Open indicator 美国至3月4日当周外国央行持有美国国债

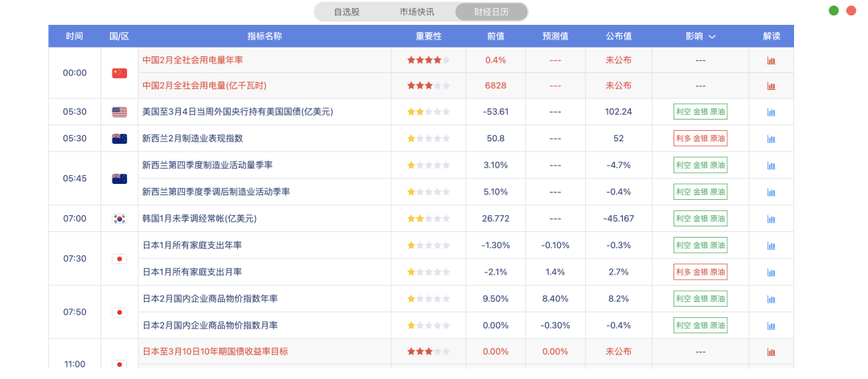coord(237,112)
